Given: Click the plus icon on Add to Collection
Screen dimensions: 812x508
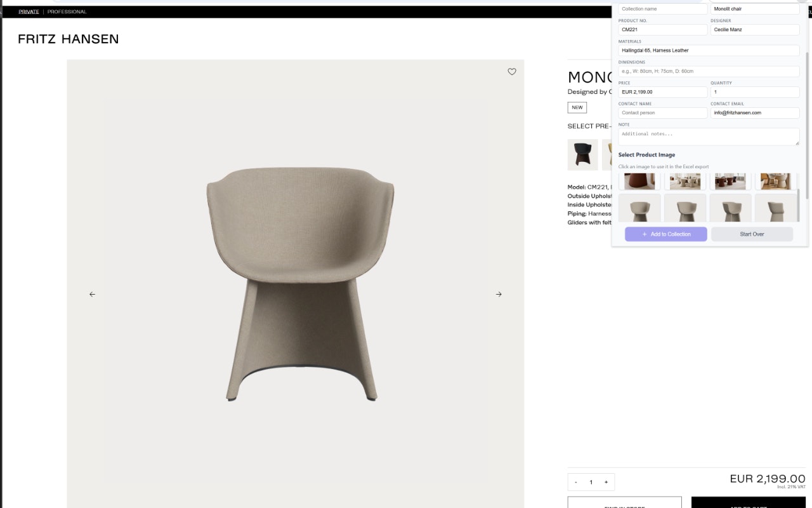Looking at the screenshot, I should [x=644, y=234].
